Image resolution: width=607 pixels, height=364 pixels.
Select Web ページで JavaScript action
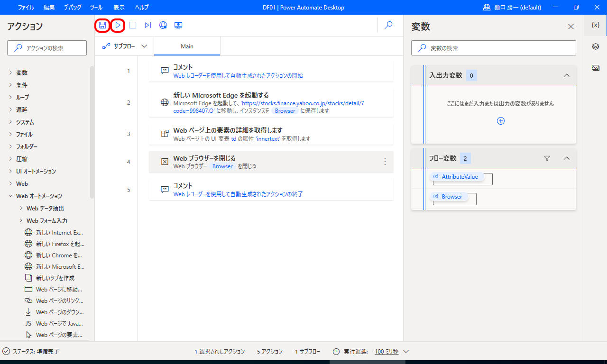pyautogui.click(x=54, y=324)
